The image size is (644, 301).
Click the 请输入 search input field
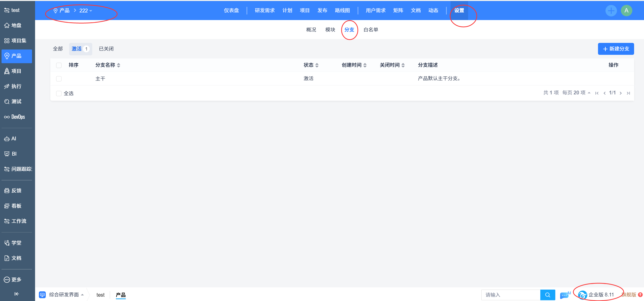510,295
